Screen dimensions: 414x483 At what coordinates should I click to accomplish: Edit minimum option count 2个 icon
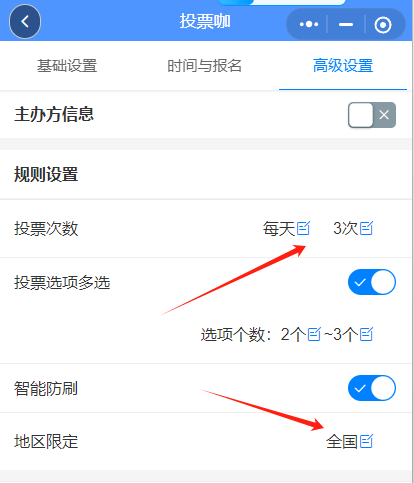point(314,334)
